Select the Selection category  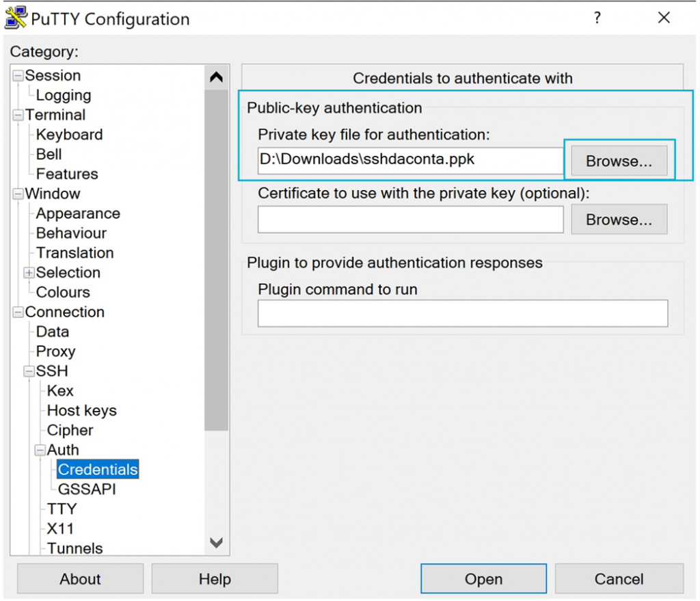point(68,272)
